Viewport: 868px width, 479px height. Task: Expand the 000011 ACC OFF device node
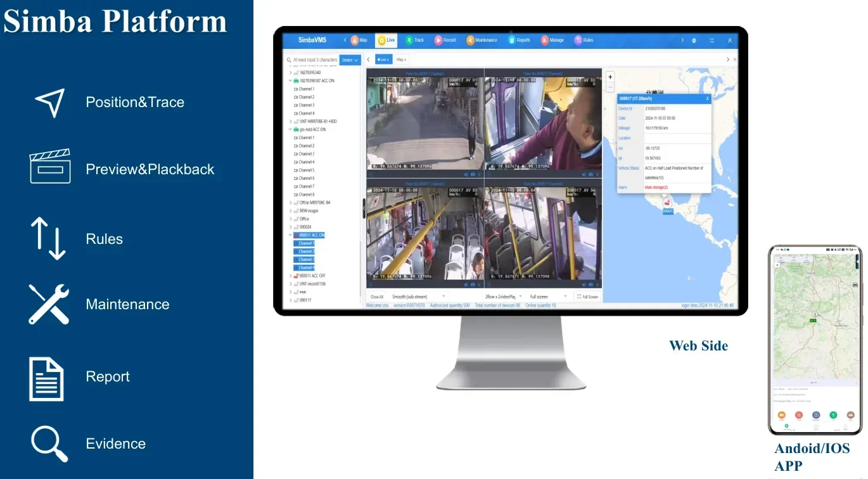point(290,276)
